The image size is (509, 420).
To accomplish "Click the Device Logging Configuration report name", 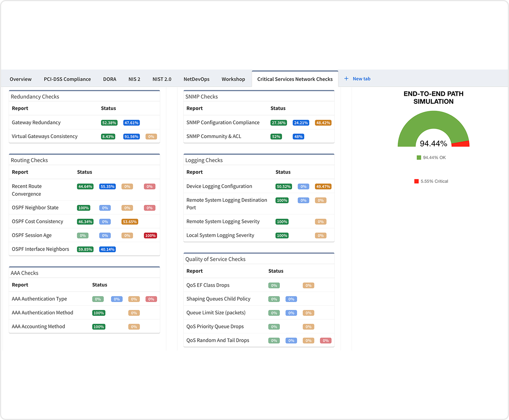I will pyautogui.click(x=219, y=186).
